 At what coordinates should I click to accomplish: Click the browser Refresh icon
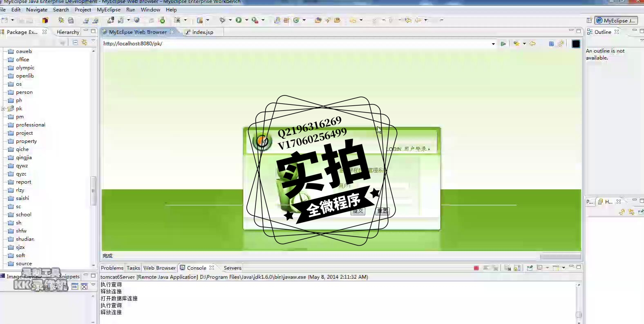pyautogui.click(x=561, y=44)
